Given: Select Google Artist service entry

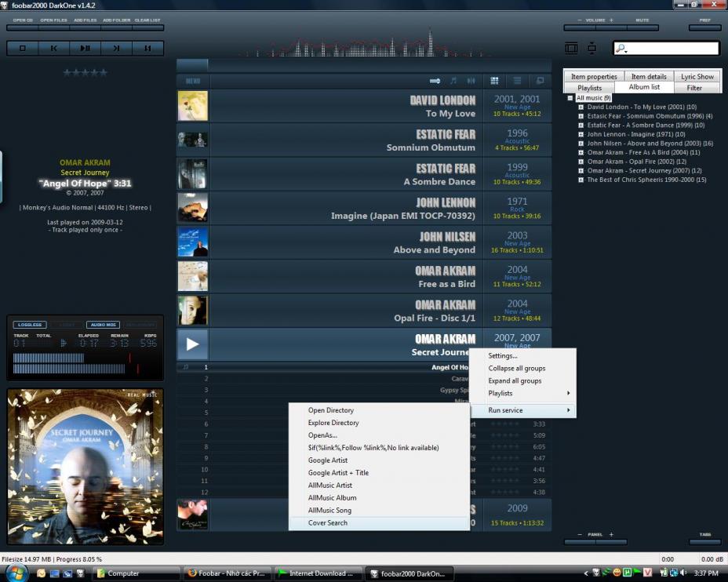Looking at the screenshot, I should [379, 460].
